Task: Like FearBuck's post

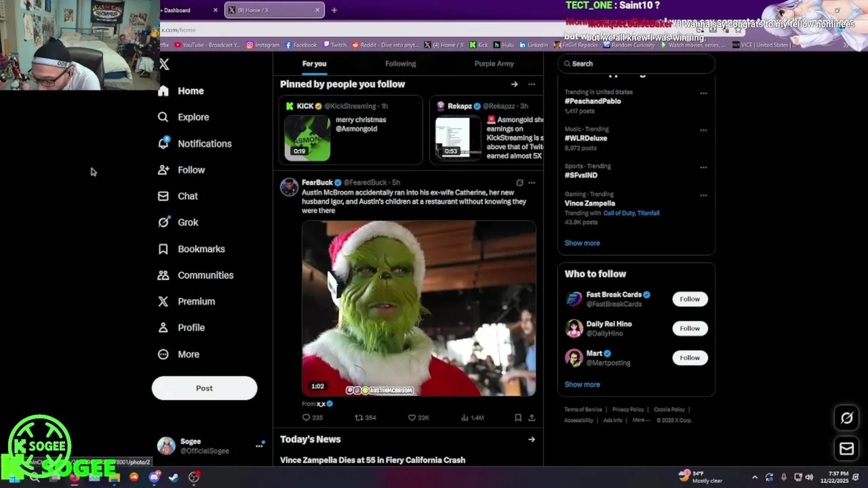Action: click(x=418, y=418)
